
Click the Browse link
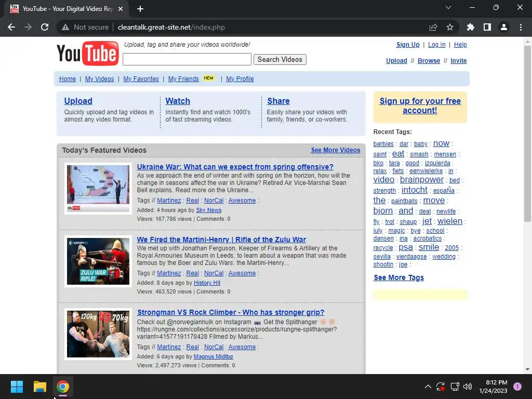pyautogui.click(x=429, y=60)
